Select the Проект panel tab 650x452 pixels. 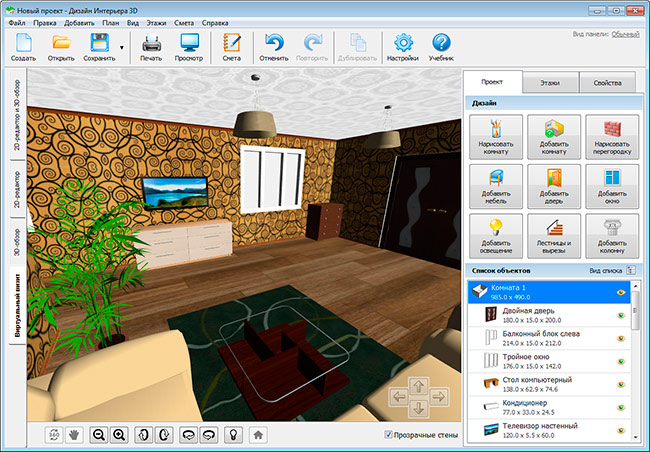[492, 82]
